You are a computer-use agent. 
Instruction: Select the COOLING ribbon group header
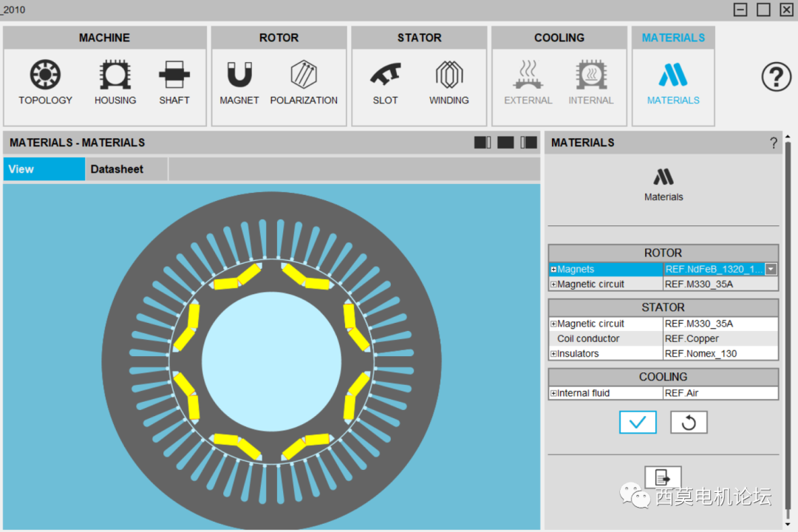[559, 38]
